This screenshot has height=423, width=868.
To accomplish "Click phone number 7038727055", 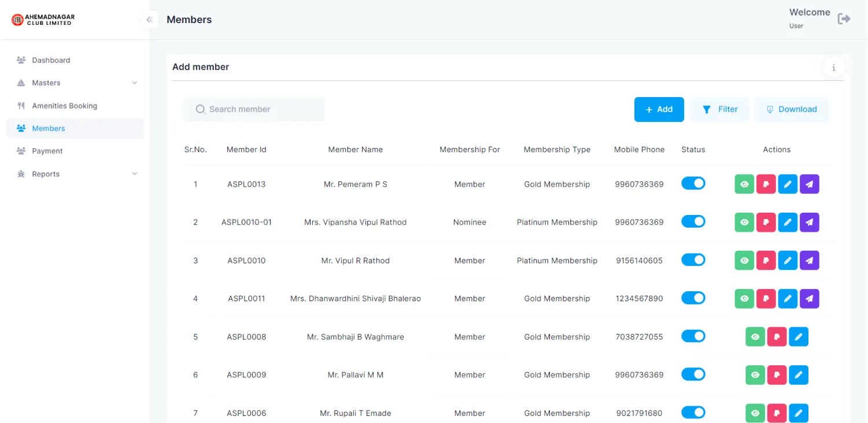I will coord(640,337).
